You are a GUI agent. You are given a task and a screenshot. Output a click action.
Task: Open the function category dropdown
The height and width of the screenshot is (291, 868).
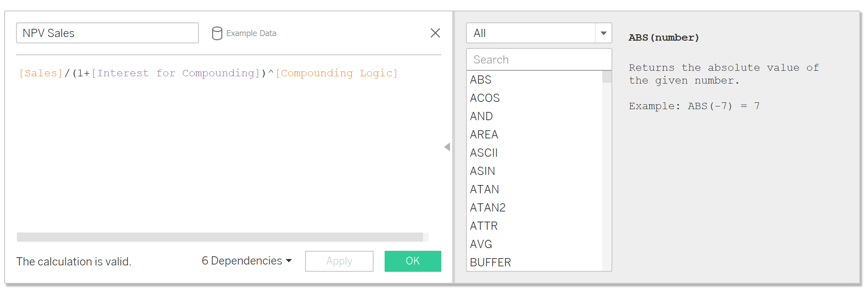pyautogui.click(x=603, y=33)
